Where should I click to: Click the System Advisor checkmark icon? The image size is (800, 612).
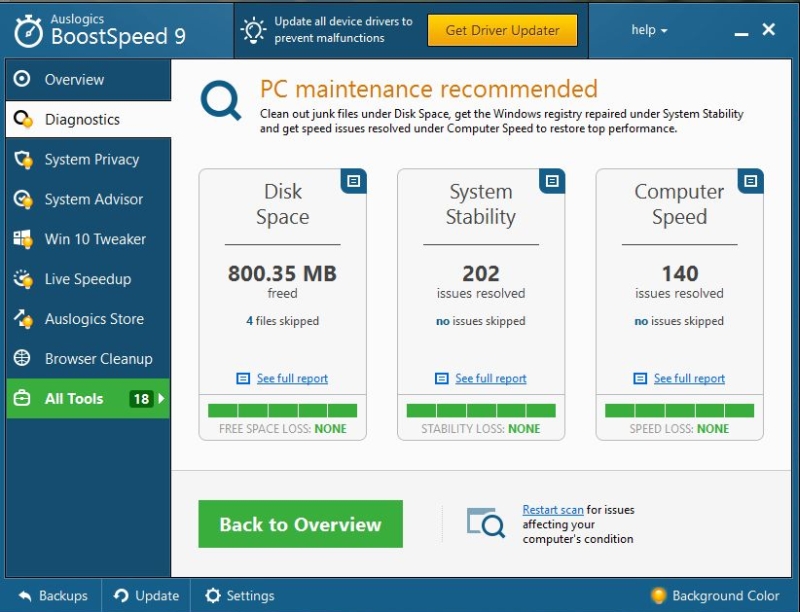tap(23, 199)
